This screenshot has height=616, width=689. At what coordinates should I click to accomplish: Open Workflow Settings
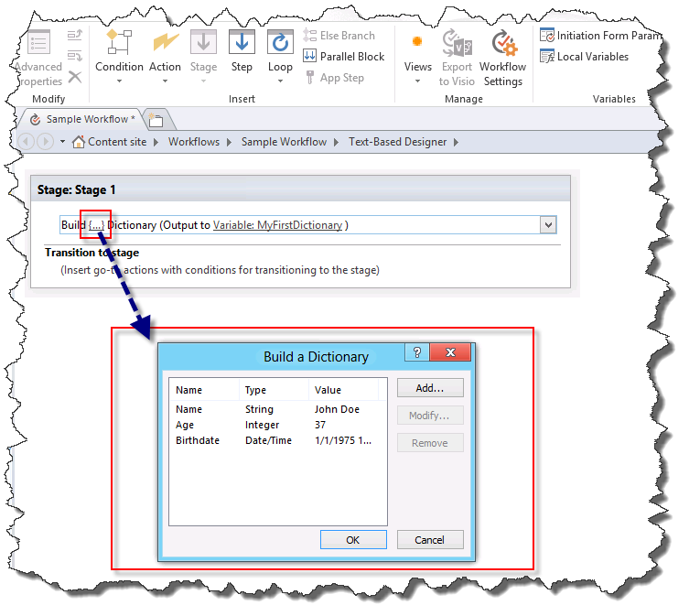pos(502,57)
